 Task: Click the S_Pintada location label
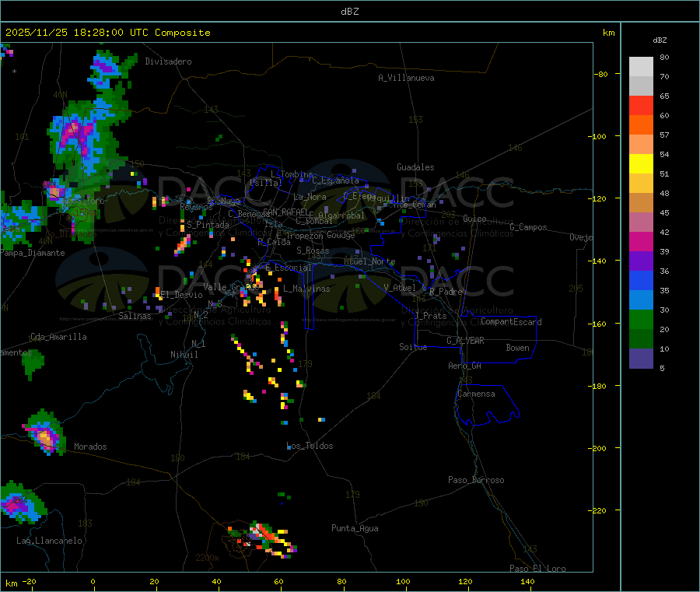pos(208,225)
